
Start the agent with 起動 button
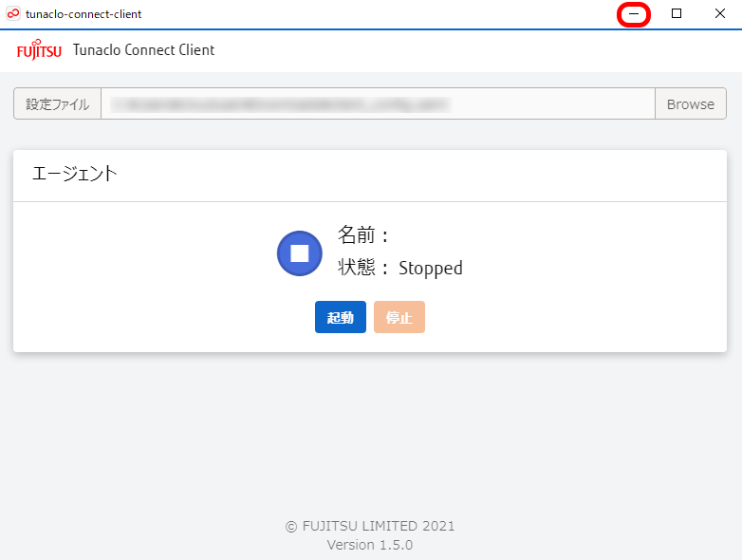(x=341, y=317)
